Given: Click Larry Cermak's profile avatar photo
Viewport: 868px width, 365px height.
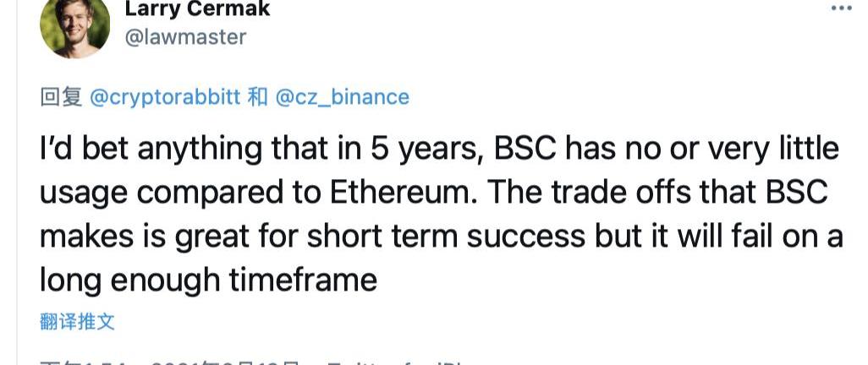Looking at the screenshot, I should pos(75,28).
